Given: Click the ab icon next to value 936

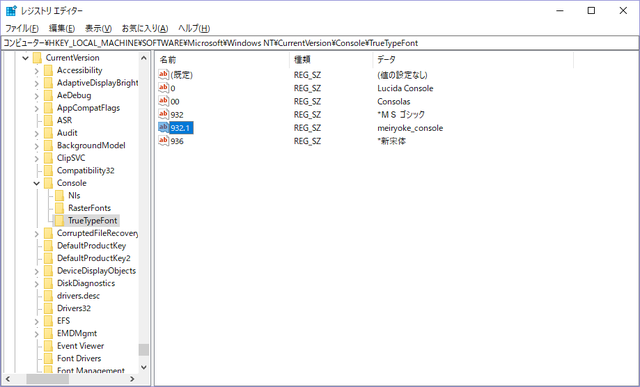Looking at the screenshot, I should click(163, 140).
